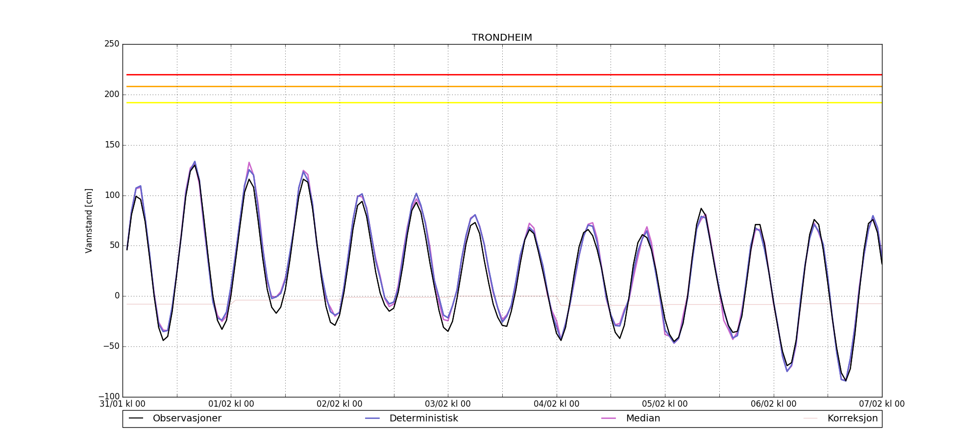Viewport: 980px width, 441px height.
Task: Click the TRONDHEIM chart title
Action: click(x=502, y=38)
